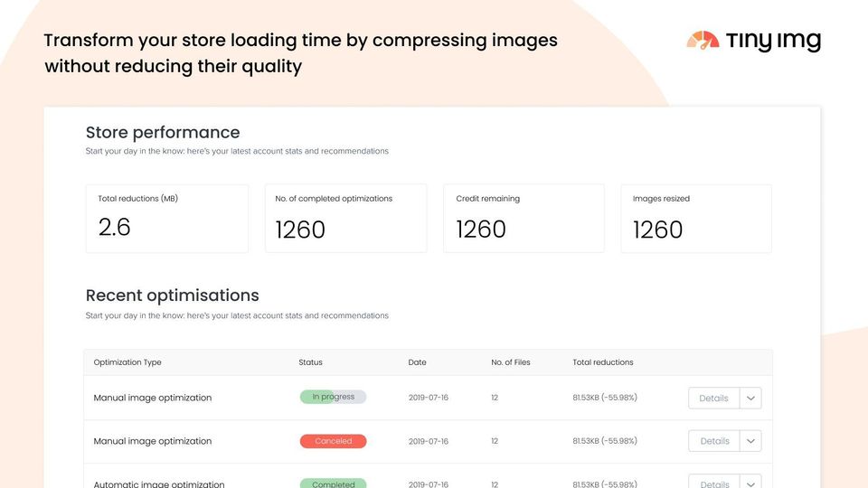Viewport: 868px width, 488px height.
Task: Click the Recent optimisations heading
Action: (172, 296)
